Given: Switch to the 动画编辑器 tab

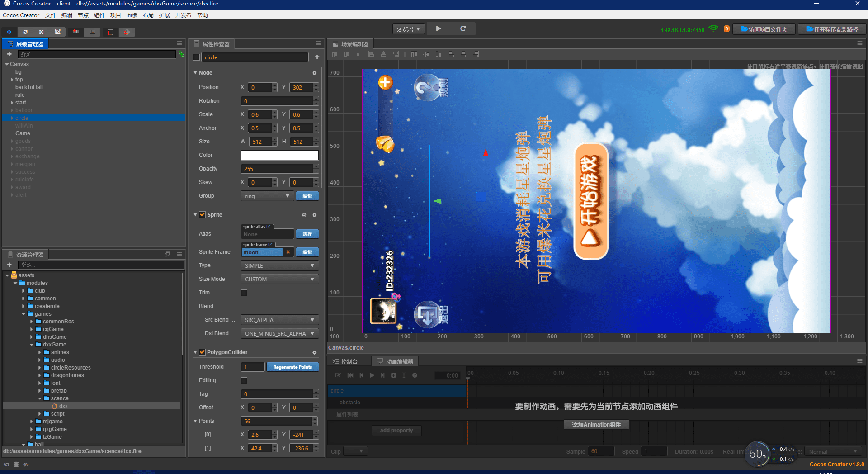Looking at the screenshot, I should tap(395, 361).
